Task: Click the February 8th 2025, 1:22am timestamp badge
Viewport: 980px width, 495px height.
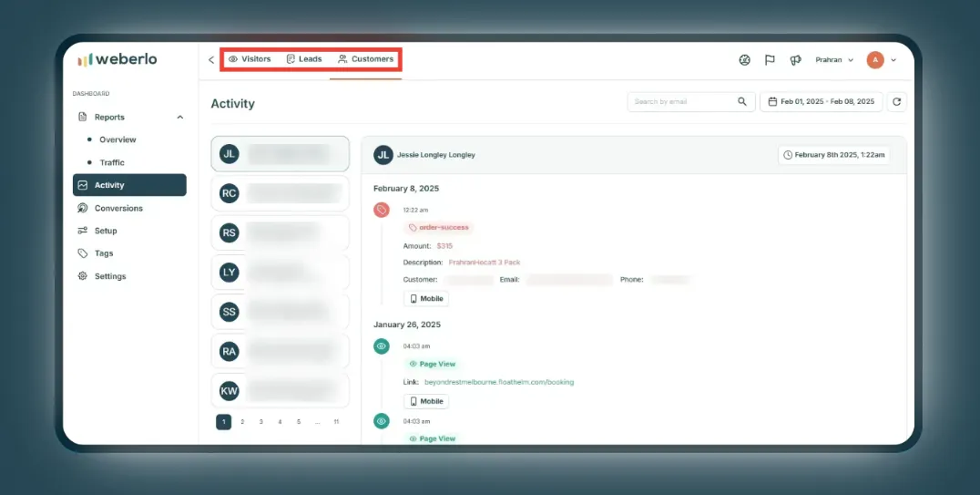Action: [834, 155]
